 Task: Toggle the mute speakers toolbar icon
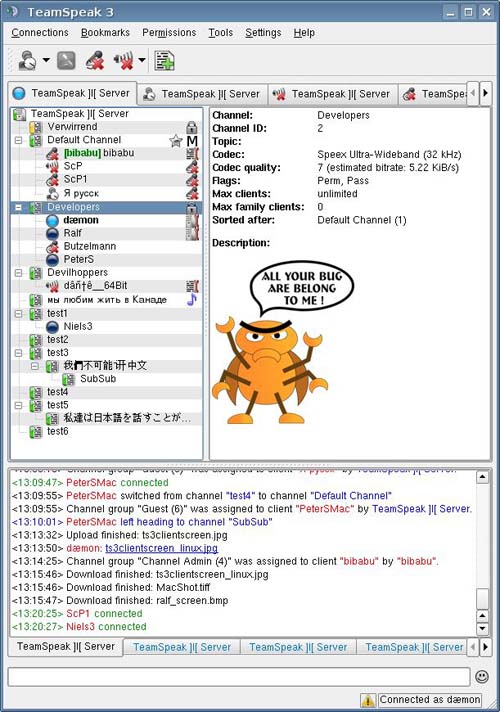124,60
